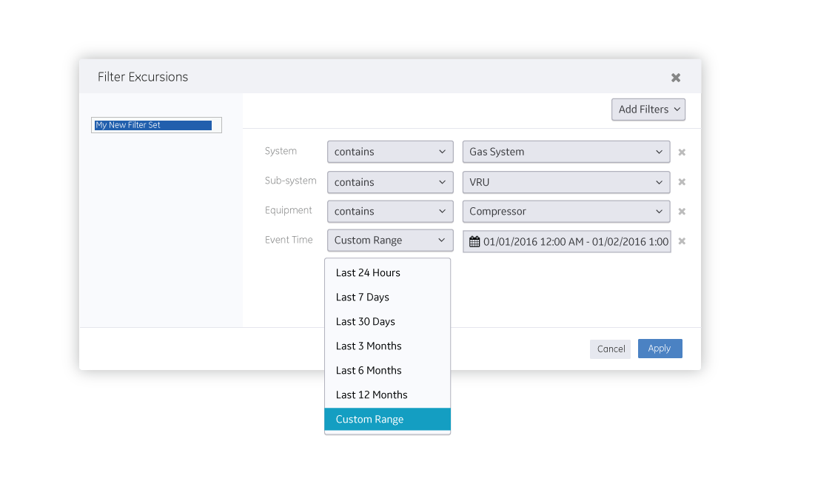Viewport: 815px width, 504px height.
Task: Select Last 7 Days option
Action: point(387,298)
